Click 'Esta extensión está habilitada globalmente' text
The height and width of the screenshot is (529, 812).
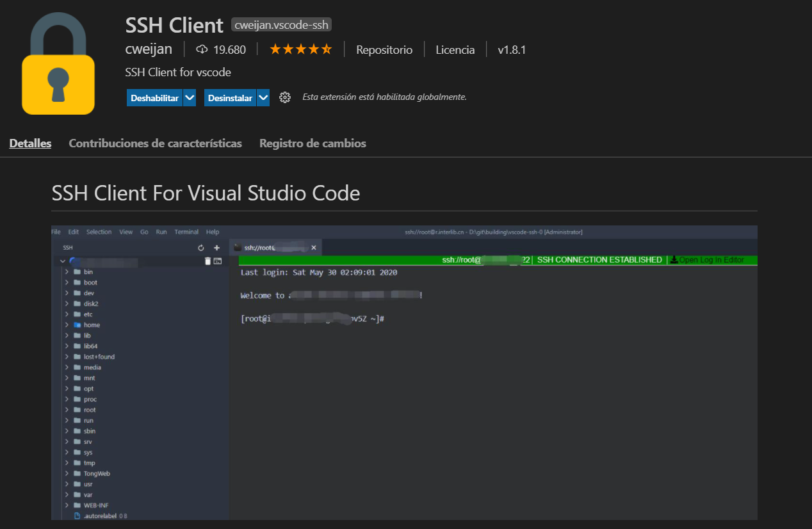(x=384, y=97)
